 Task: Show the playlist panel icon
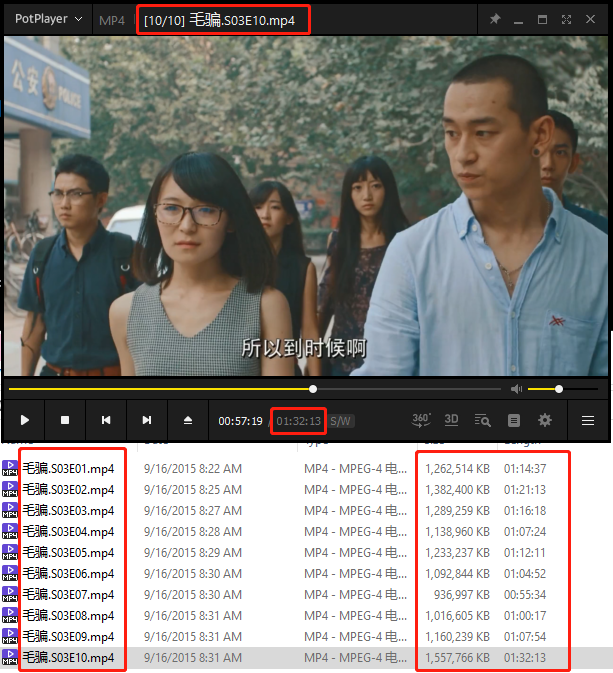[x=514, y=420]
